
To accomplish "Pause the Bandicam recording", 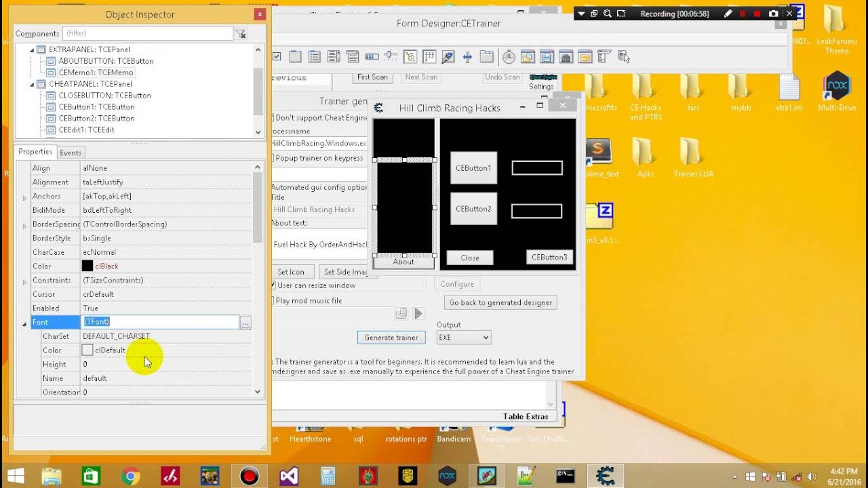I will 743,14.
